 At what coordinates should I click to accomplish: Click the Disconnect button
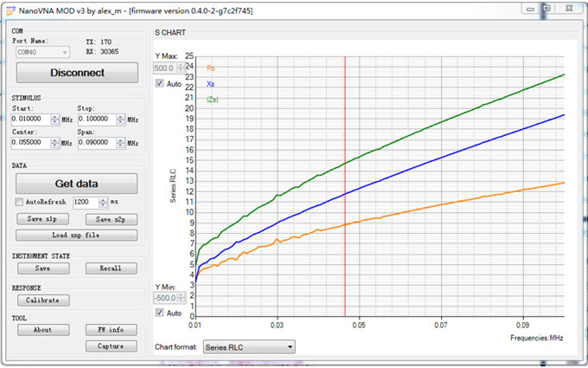coord(77,73)
